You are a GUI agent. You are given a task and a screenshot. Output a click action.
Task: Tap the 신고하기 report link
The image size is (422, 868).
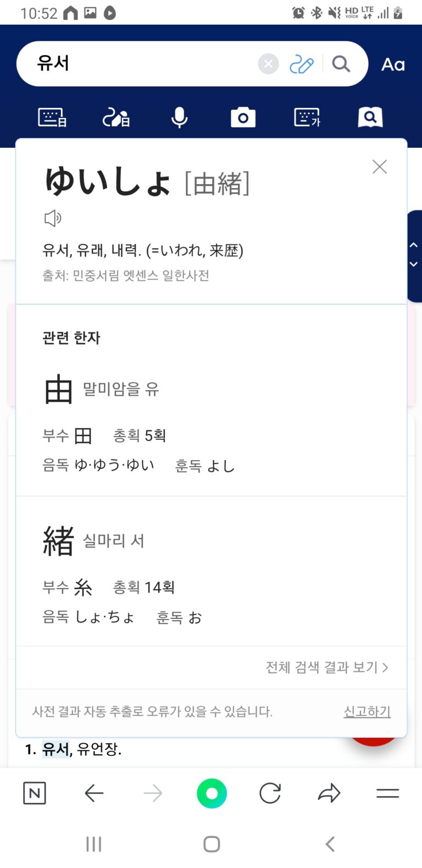pyautogui.click(x=367, y=711)
